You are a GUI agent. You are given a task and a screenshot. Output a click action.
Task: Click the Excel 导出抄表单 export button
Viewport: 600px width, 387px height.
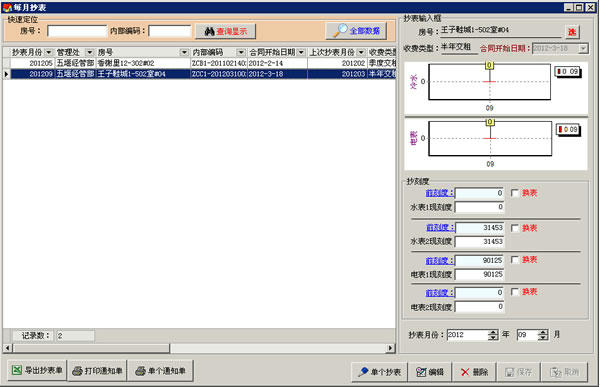coord(37,370)
